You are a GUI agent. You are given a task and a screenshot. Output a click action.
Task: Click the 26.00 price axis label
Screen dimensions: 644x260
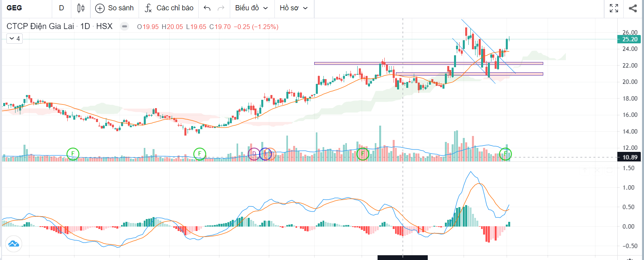click(x=630, y=33)
